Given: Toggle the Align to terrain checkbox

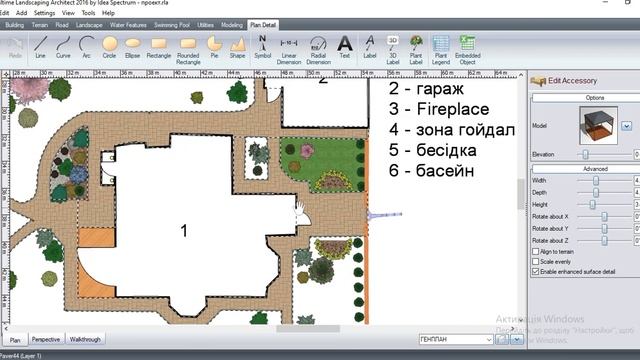Looking at the screenshot, I should point(536,251).
